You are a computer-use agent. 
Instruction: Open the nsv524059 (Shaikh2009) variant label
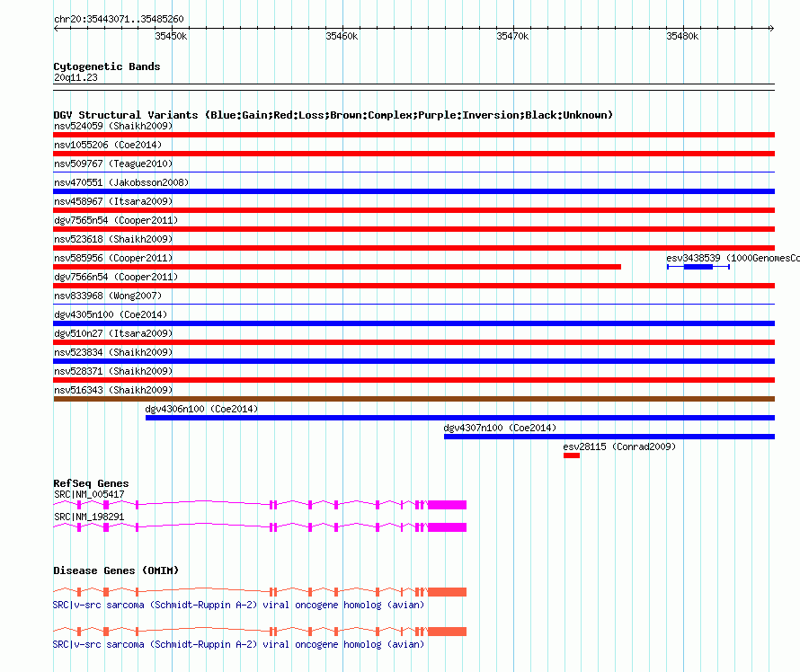(x=113, y=126)
